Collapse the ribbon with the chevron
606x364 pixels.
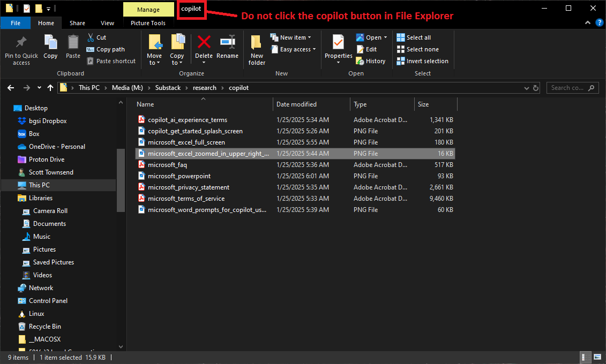587,23
